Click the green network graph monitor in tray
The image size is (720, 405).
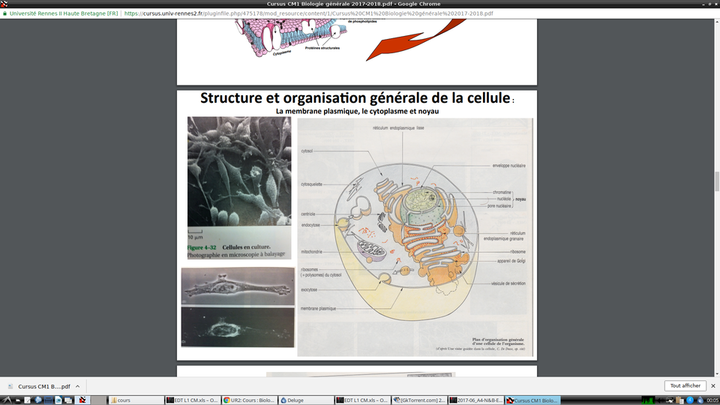coord(648,400)
